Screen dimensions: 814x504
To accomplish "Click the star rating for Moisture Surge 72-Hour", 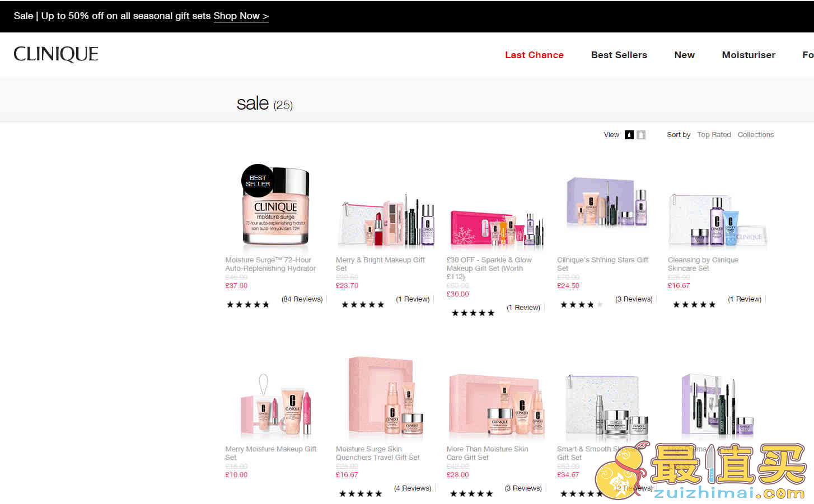I will pos(247,305).
